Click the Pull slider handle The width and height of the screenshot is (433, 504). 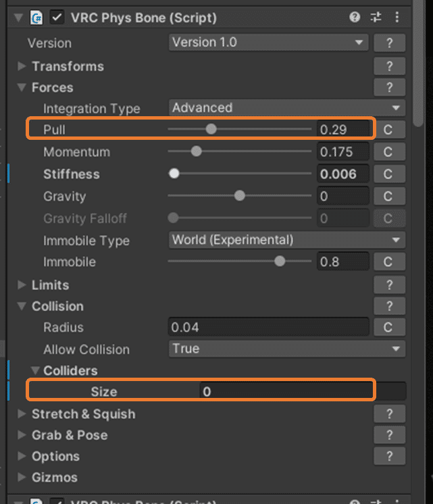[211, 129]
